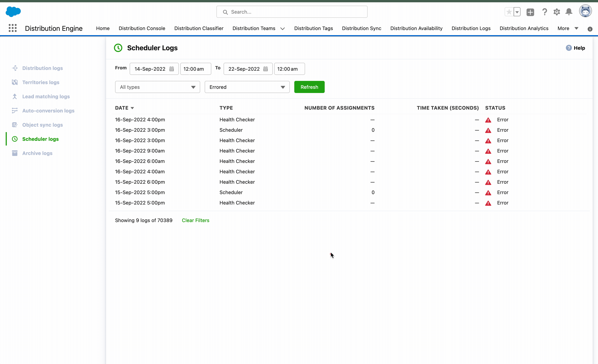Click error icon for 16-Sep-2022 4:00pm row
The height and width of the screenshot is (364, 598).
click(488, 120)
